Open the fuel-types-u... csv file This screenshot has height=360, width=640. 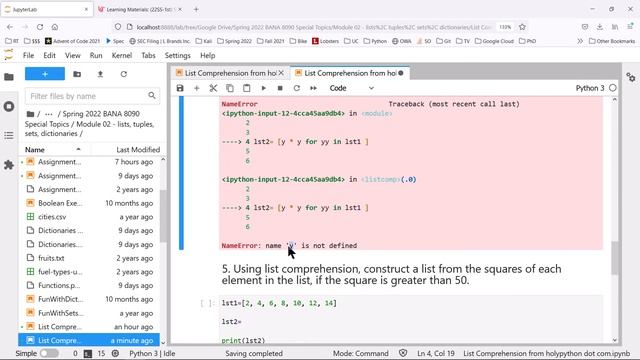[x=89, y=271]
